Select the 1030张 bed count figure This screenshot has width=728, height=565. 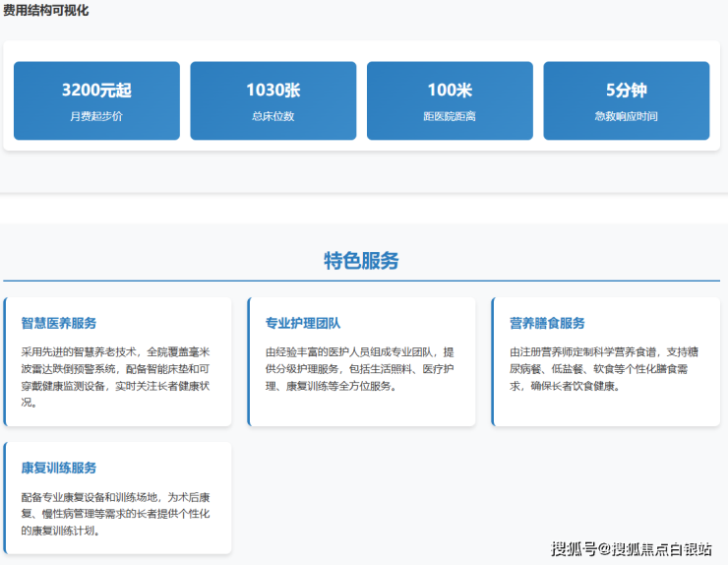[273, 91]
